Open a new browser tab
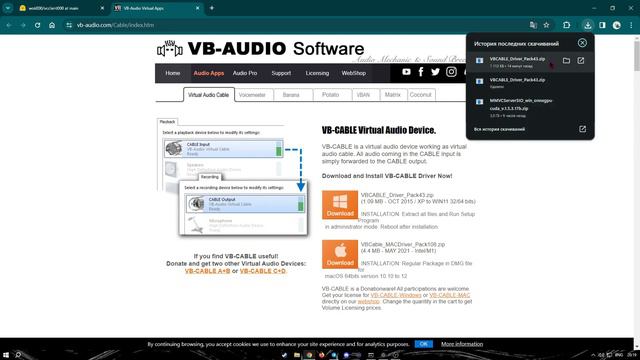 point(212,8)
